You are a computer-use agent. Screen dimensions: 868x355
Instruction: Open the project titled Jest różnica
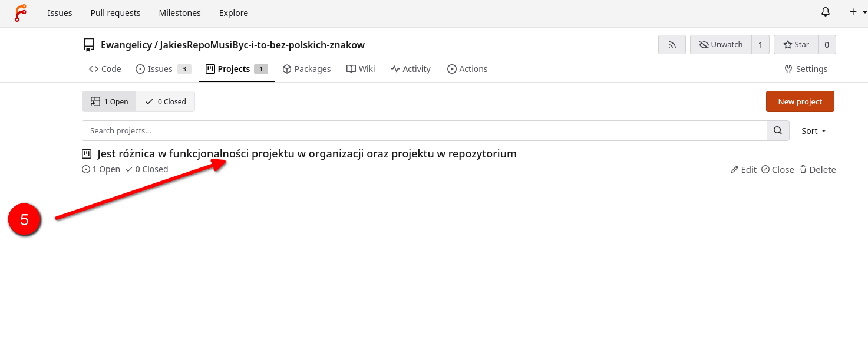point(306,154)
